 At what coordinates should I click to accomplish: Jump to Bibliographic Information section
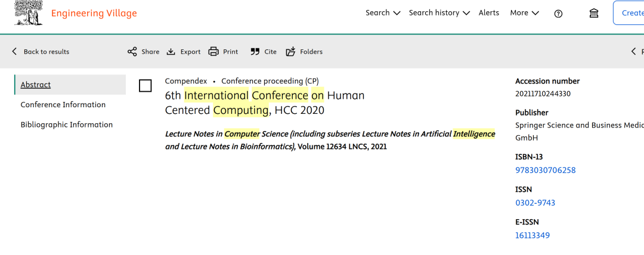tap(67, 125)
